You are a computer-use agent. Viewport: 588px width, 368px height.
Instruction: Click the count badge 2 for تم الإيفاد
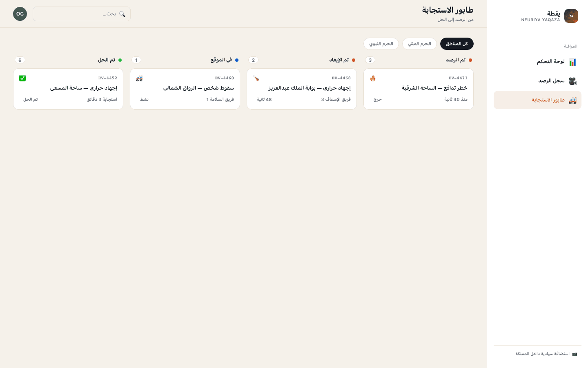[253, 60]
